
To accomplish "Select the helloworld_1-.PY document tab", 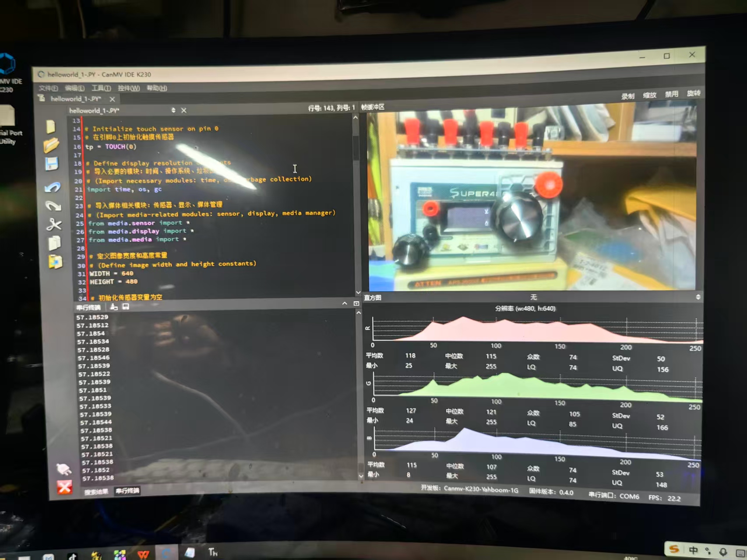I will [x=76, y=99].
